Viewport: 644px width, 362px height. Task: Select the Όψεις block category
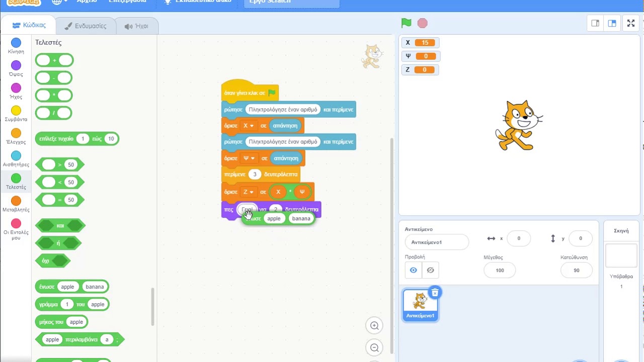[x=16, y=69]
